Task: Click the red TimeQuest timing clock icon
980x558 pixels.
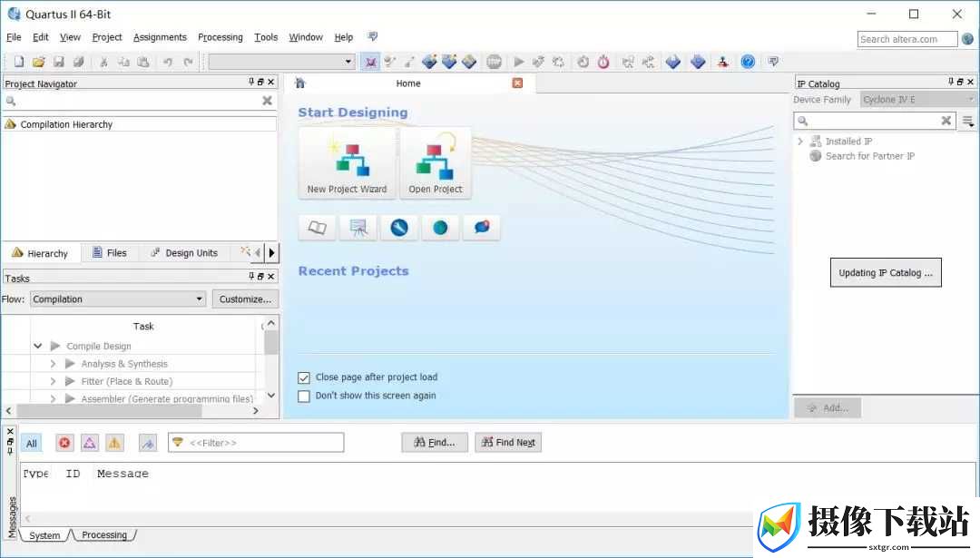Action: click(x=603, y=62)
